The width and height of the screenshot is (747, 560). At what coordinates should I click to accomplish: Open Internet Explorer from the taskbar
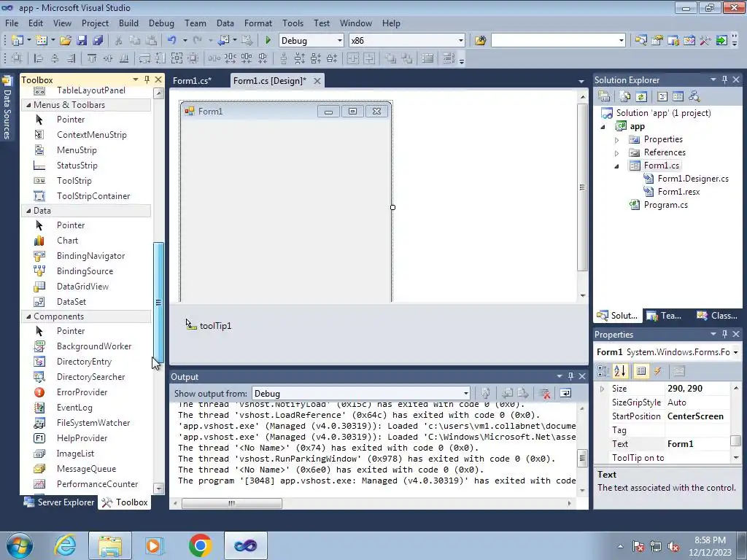click(64, 545)
